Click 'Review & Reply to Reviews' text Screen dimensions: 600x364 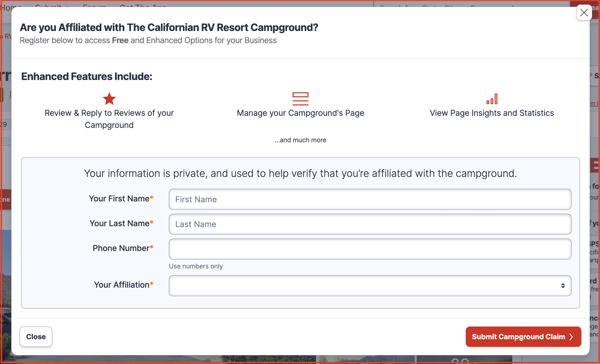click(109, 119)
